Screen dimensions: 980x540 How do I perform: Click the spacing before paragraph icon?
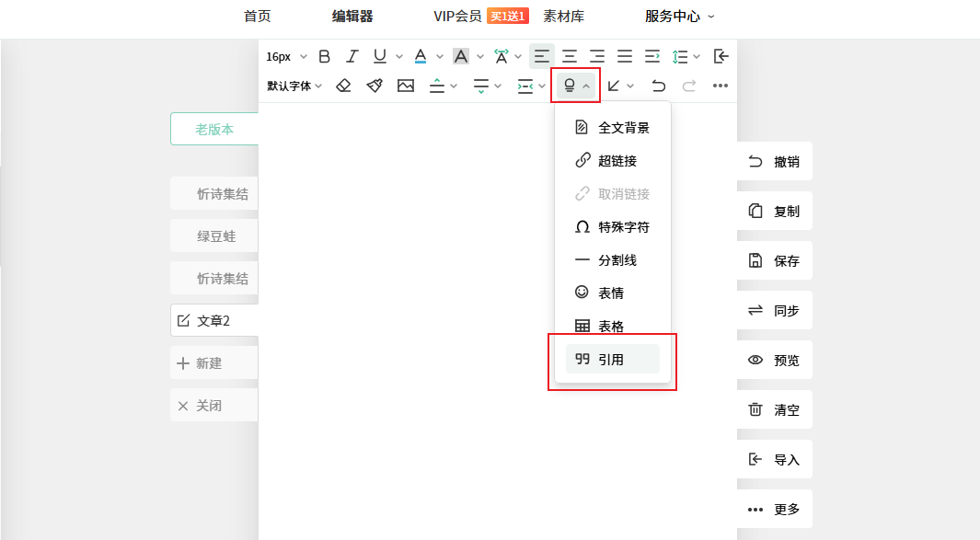437,86
